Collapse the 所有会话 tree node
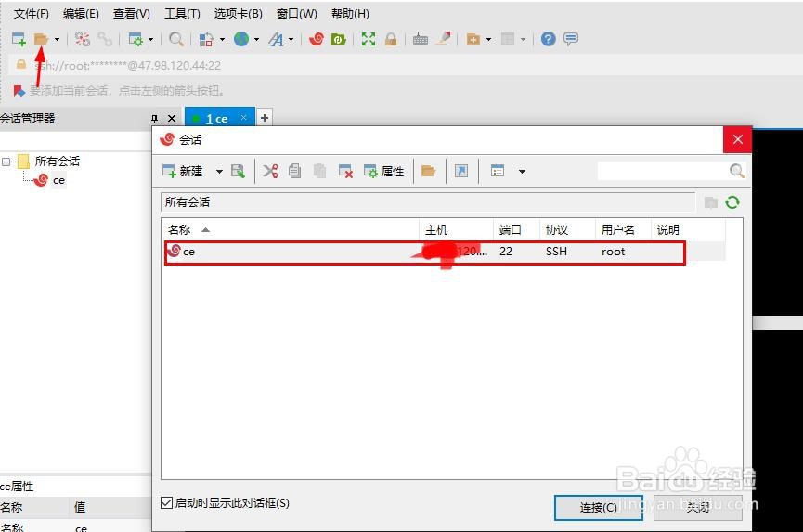Image resolution: width=803 pixels, height=532 pixels. 6,162
